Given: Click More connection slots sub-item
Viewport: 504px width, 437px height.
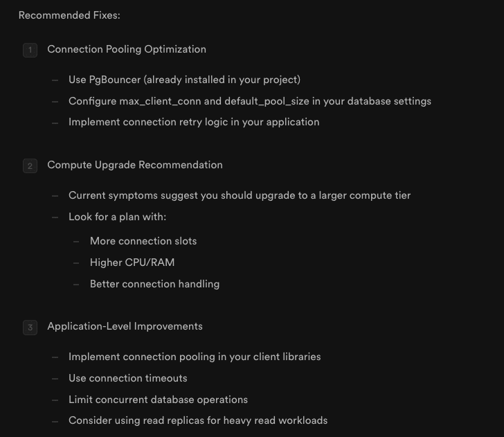Looking at the screenshot, I should (143, 241).
